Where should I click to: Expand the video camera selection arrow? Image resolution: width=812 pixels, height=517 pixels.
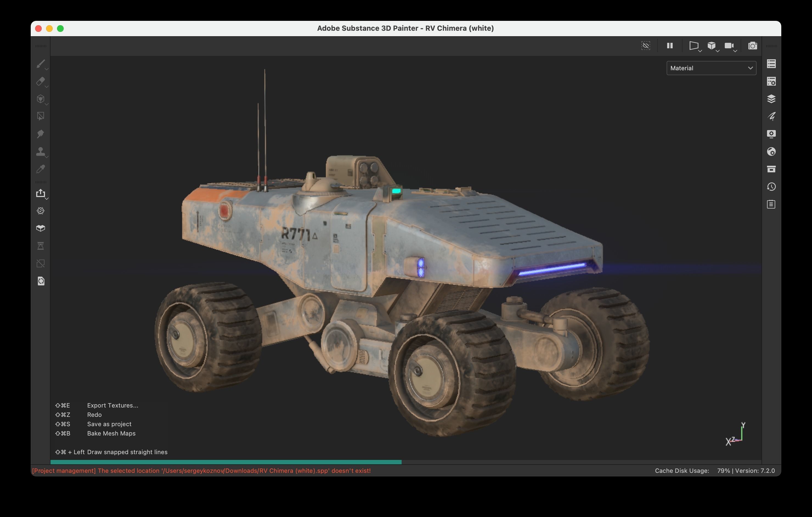click(735, 51)
